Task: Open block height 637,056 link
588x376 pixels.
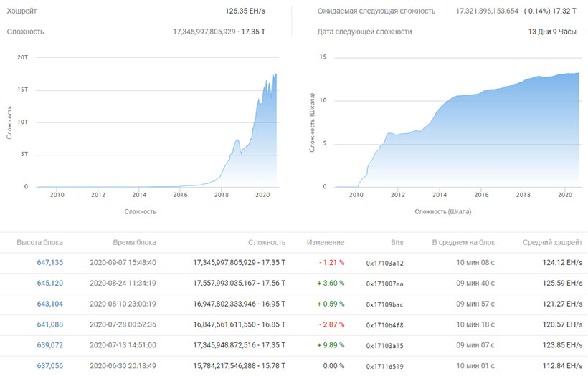Action: 49,366
